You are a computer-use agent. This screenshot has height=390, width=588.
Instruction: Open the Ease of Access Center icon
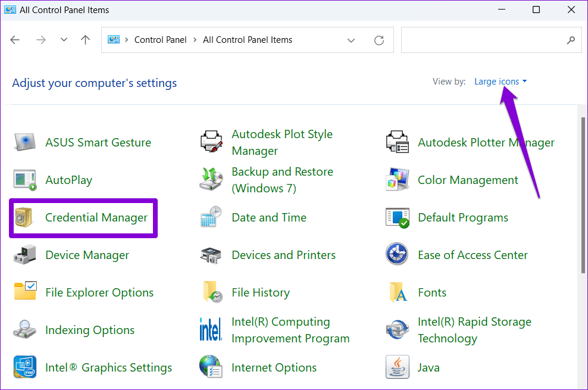pyautogui.click(x=397, y=254)
